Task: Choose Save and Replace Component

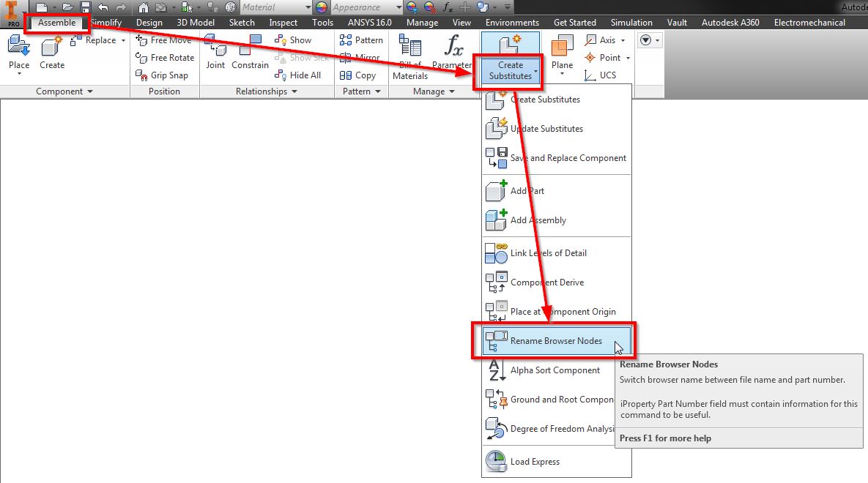Action: pos(557,158)
